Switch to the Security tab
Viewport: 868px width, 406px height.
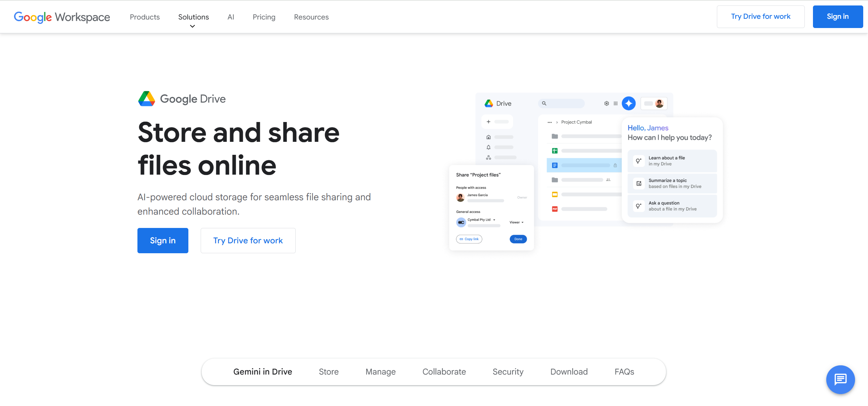point(508,372)
